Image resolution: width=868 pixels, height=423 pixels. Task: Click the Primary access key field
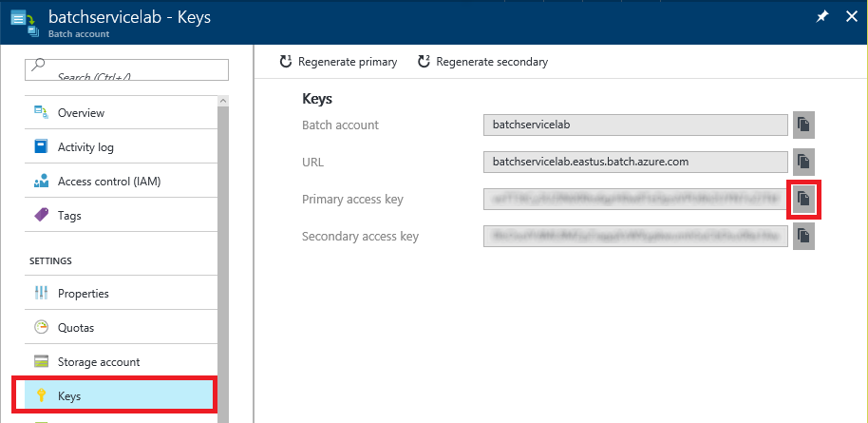click(x=635, y=199)
